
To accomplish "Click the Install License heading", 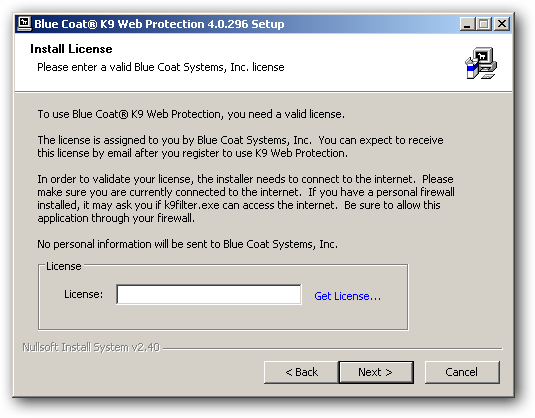I will tap(71, 49).
